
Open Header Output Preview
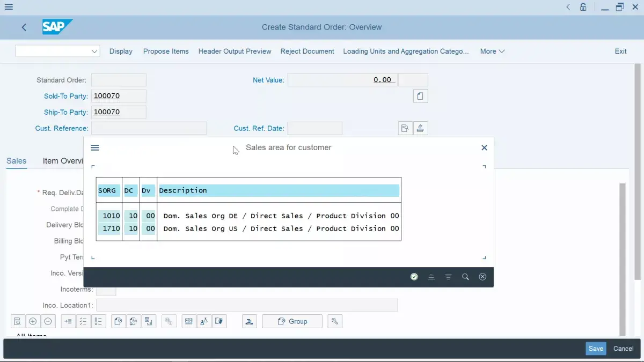(235, 51)
